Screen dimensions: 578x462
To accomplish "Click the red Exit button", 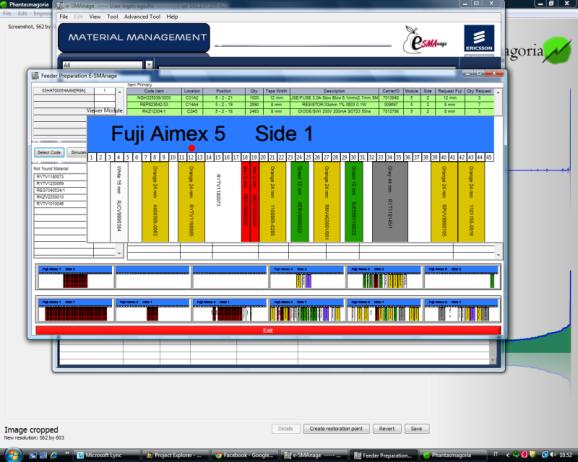I will tap(268, 330).
